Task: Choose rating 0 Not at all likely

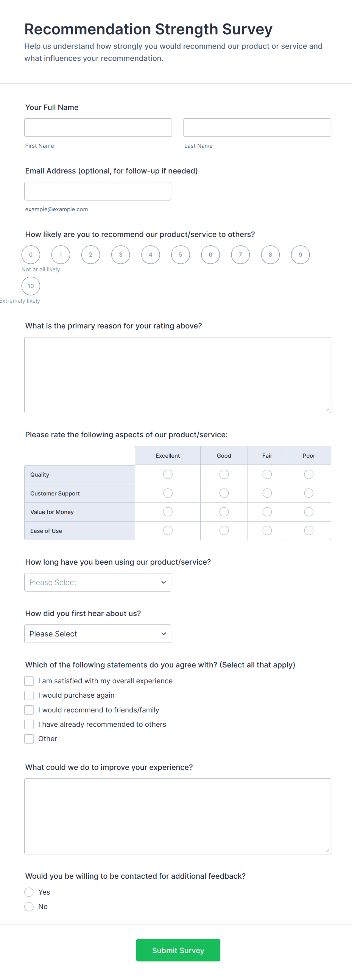Action: tap(31, 254)
